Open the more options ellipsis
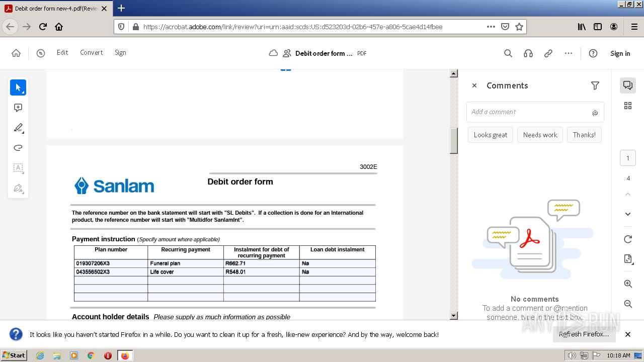The width and height of the screenshot is (644, 362). [x=569, y=53]
